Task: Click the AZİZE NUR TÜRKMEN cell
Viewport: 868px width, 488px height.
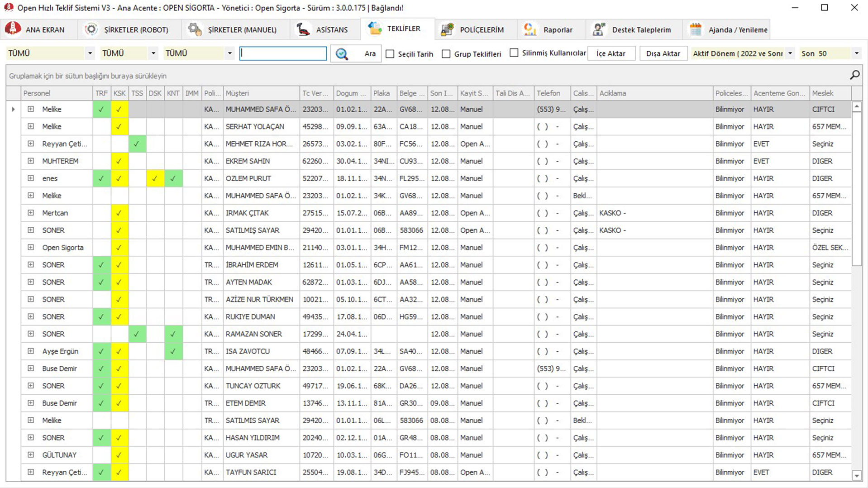Action: click(x=261, y=300)
